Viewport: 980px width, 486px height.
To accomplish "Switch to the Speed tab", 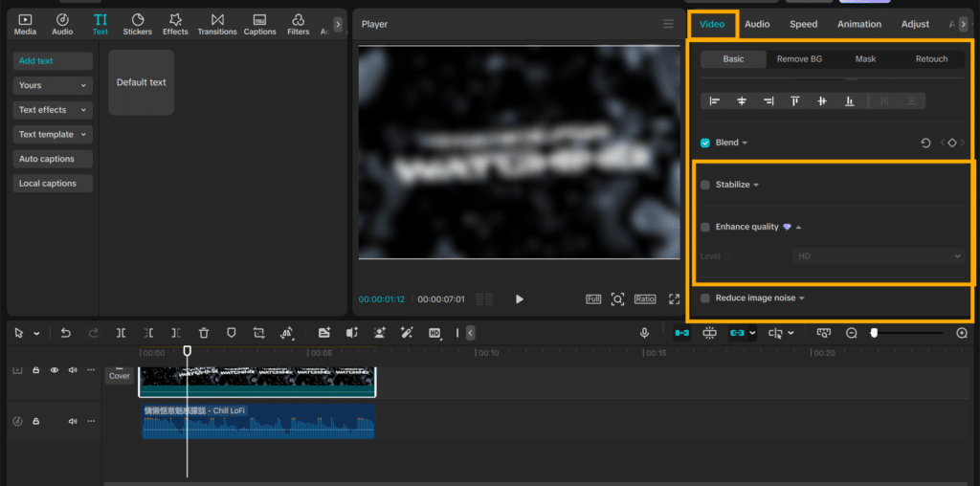I will coord(803,24).
